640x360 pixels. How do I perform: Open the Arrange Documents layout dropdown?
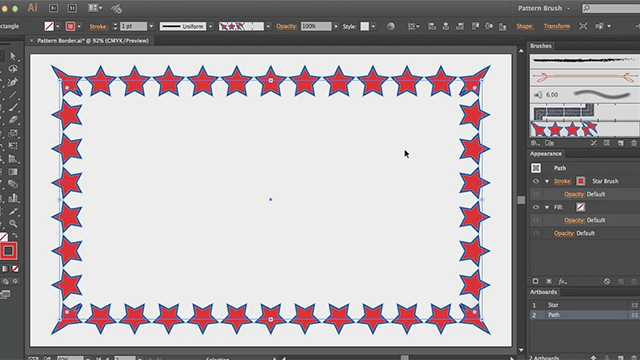click(95, 8)
